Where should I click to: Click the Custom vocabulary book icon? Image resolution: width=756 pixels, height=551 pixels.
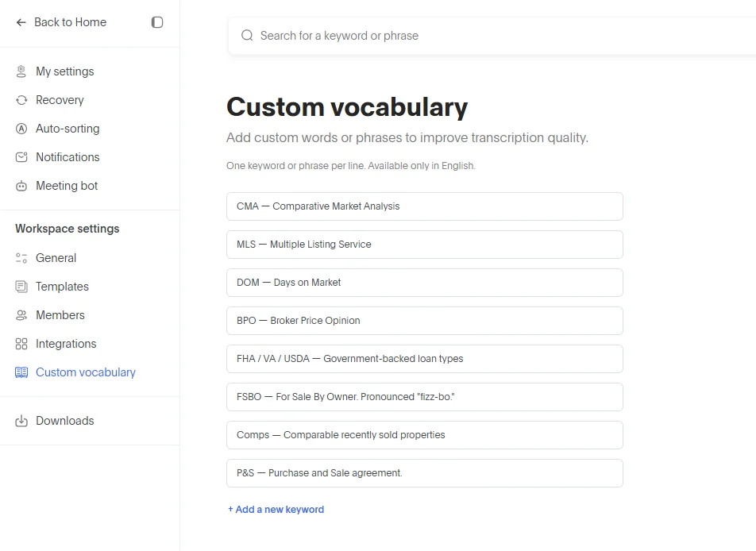click(21, 372)
